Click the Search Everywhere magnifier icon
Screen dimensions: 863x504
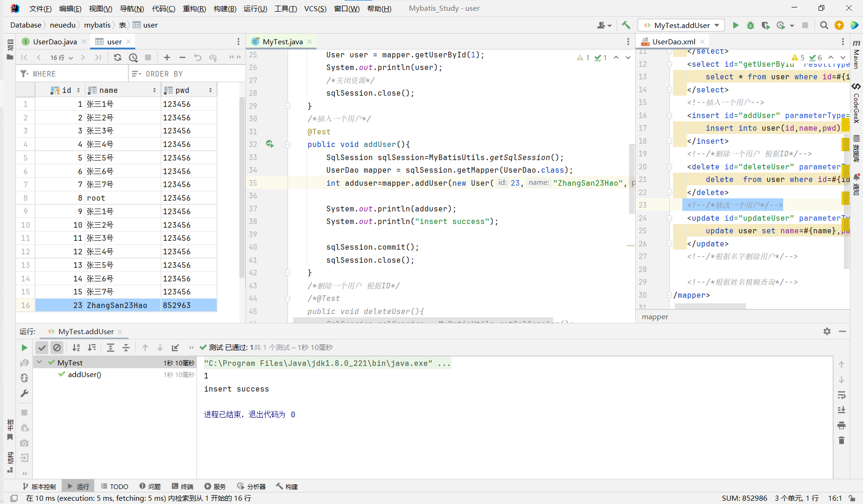click(824, 25)
